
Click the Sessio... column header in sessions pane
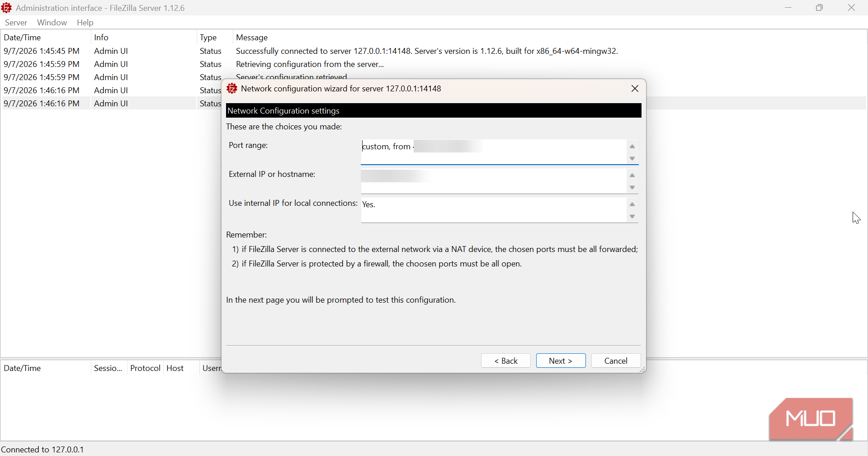point(108,368)
